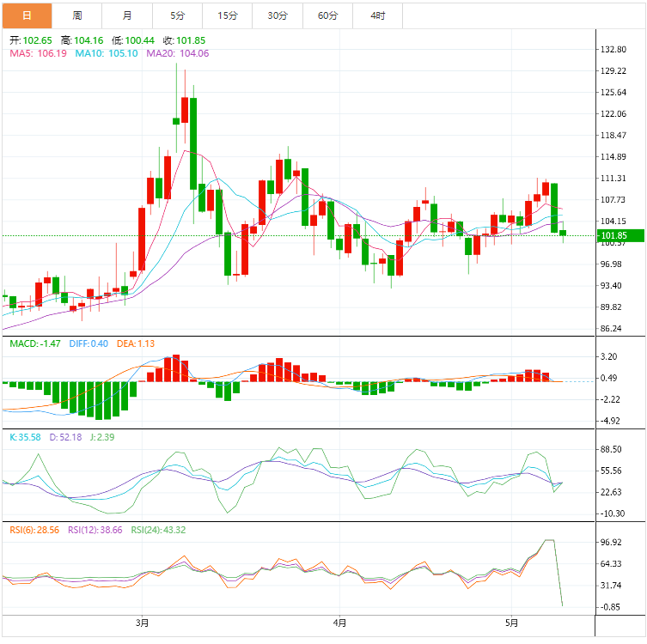647x644 pixels.
Task: Click the RSI(6): 28.56 label
Action: pos(34,530)
